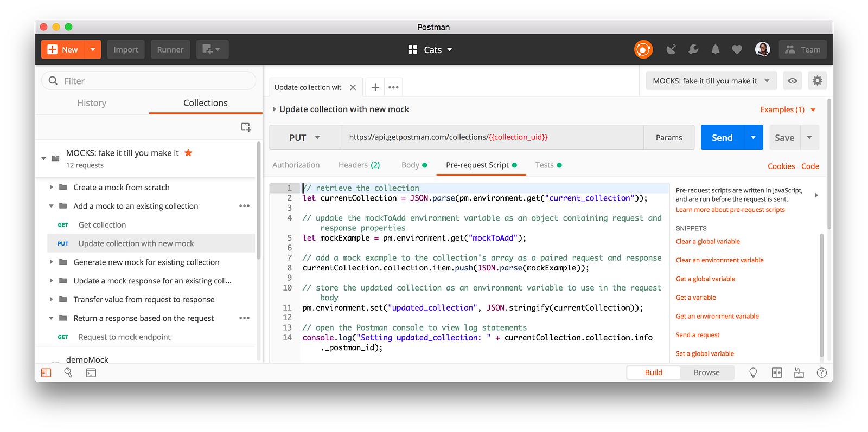Open the Tests tab

pos(548,165)
